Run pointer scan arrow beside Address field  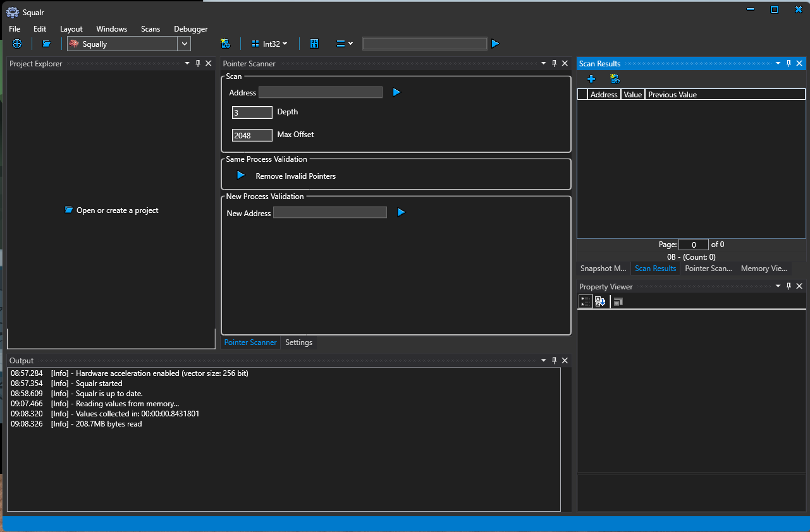click(396, 92)
